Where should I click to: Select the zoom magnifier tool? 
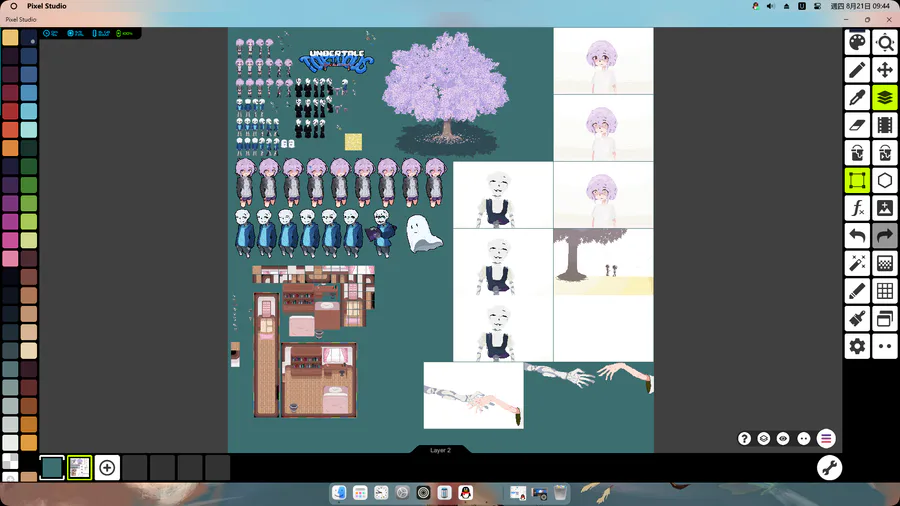coord(885,42)
